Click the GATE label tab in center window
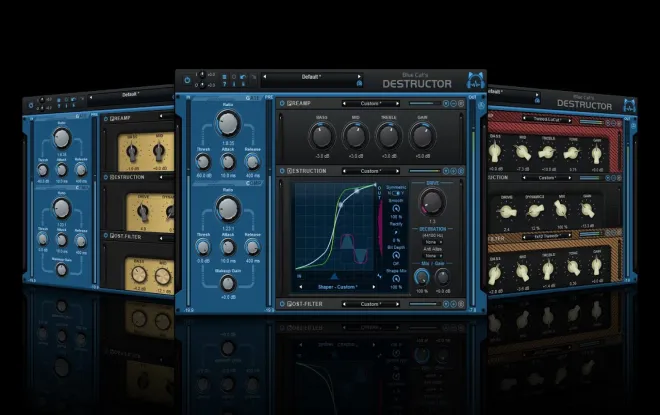The width and height of the screenshot is (660, 415). [253, 98]
